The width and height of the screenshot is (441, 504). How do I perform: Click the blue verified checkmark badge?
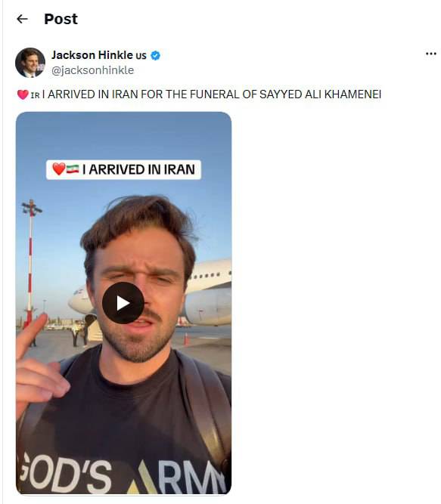(155, 56)
